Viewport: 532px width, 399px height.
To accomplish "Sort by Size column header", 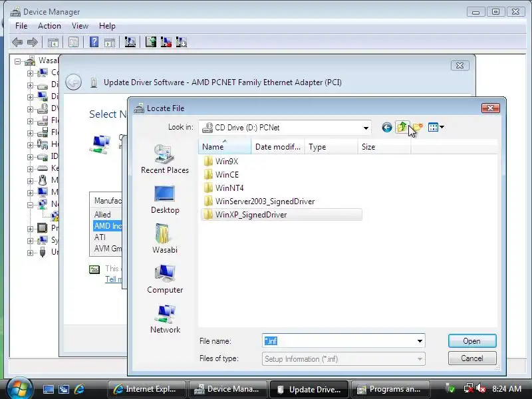I will coord(384,147).
